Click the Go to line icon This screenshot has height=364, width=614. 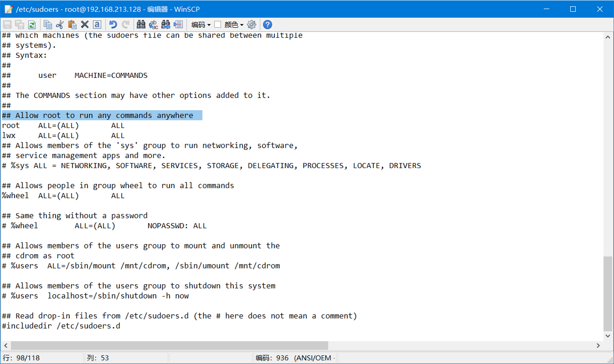click(x=178, y=25)
